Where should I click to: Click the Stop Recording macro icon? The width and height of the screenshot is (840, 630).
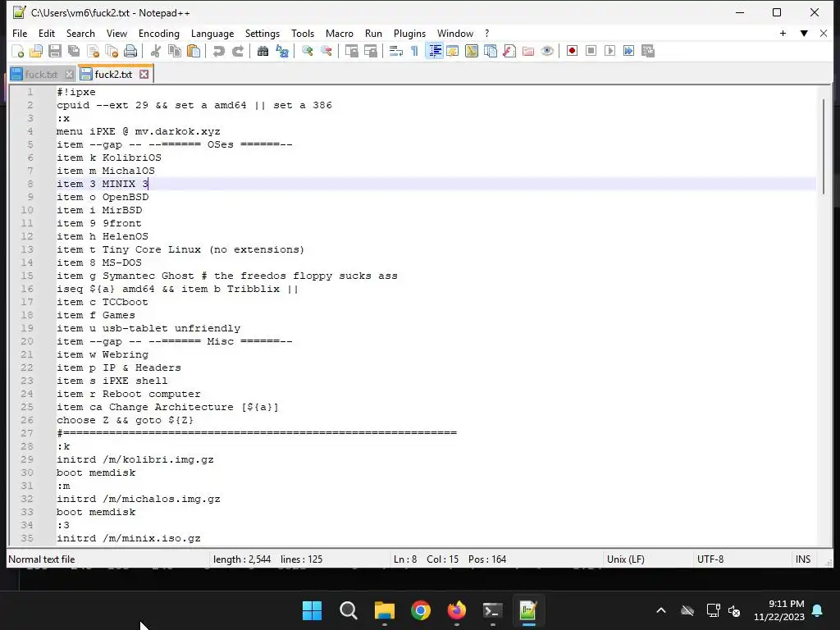591,51
